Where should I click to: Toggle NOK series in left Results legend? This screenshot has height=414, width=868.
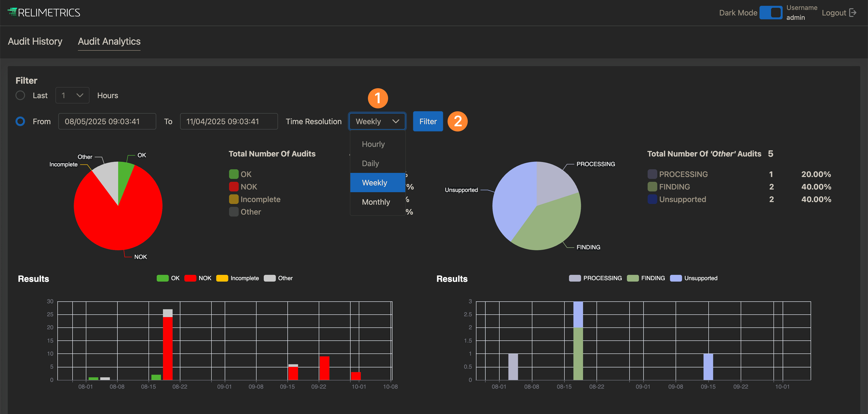pos(190,278)
